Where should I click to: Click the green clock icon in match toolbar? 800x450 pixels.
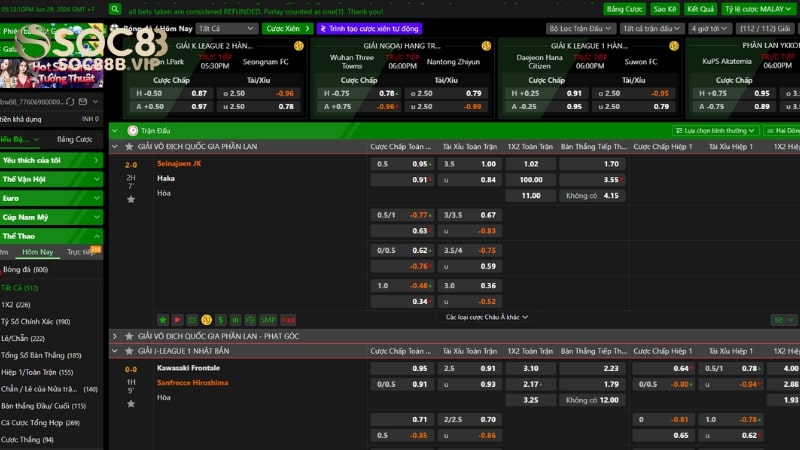[250, 320]
